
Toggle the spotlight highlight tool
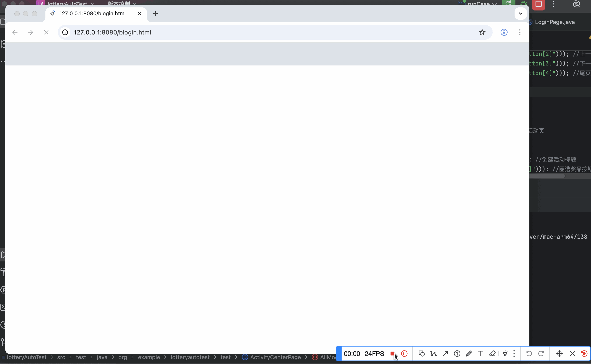coord(505,354)
